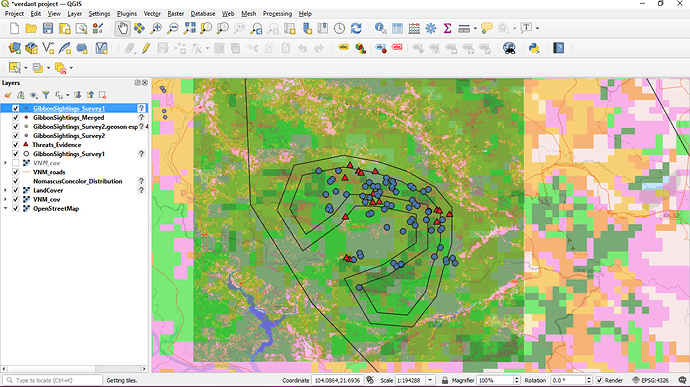Click the Coordinate input field
This screenshot has width=690, height=387.
click(x=337, y=380)
